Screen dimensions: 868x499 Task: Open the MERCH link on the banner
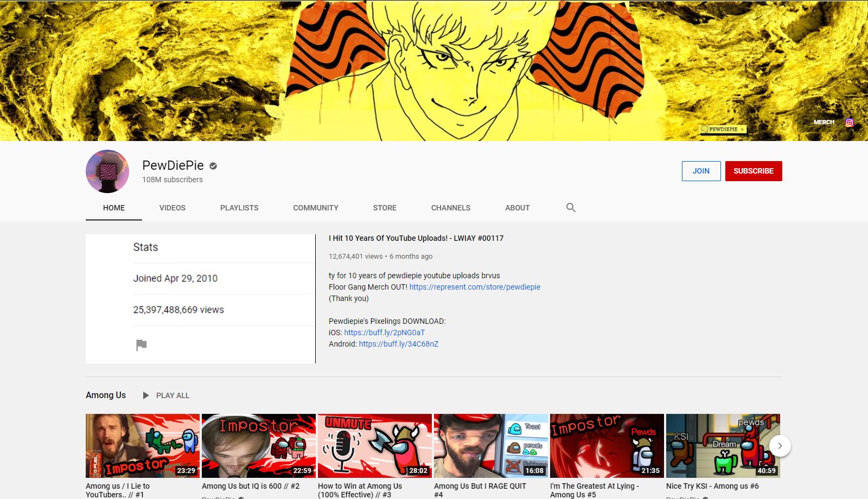point(824,123)
